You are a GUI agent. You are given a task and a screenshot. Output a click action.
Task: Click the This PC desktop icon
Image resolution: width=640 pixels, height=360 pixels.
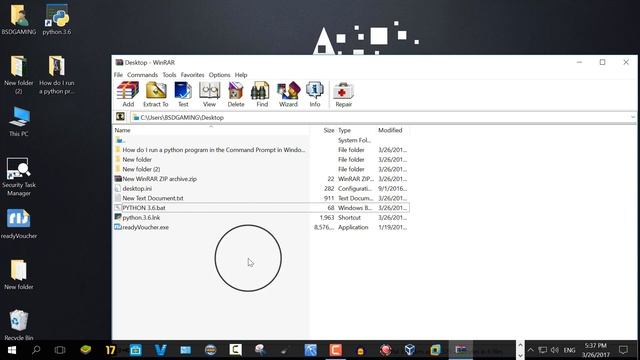[x=19, y=121]
